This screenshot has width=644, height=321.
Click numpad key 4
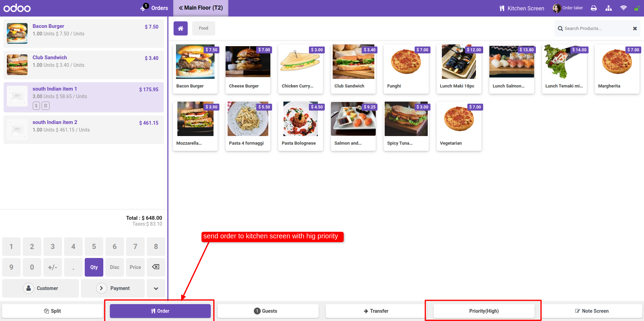pos(73,247)
